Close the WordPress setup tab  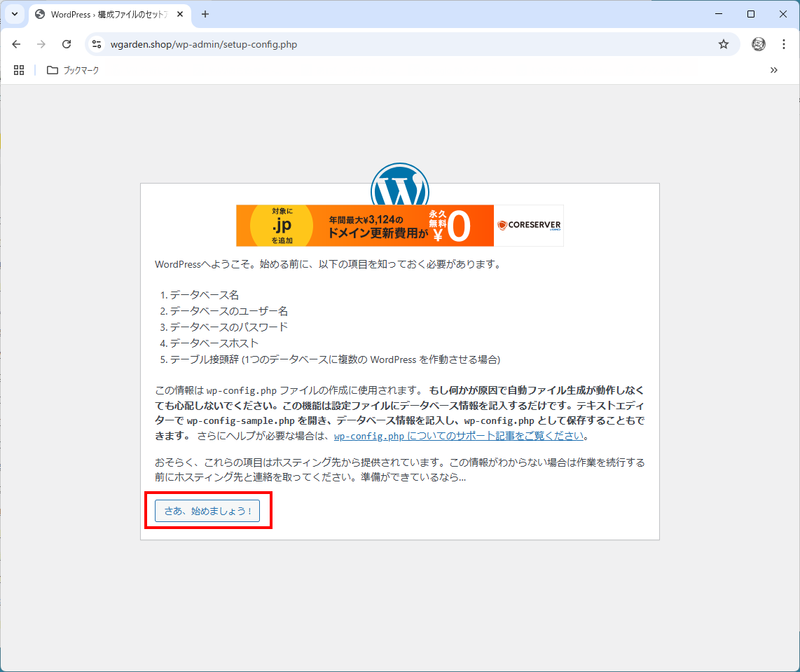pos(181,14)
